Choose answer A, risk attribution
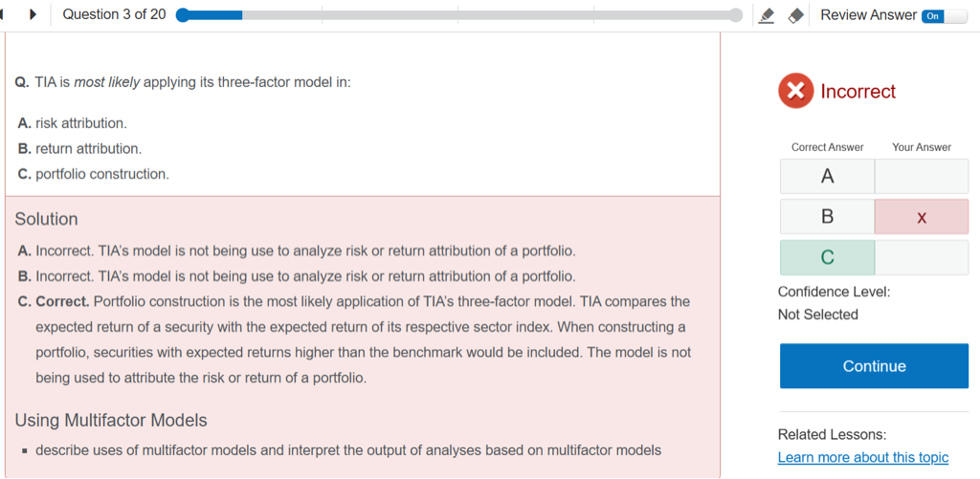This screenshot has height=479, width=980. (73, 123)
